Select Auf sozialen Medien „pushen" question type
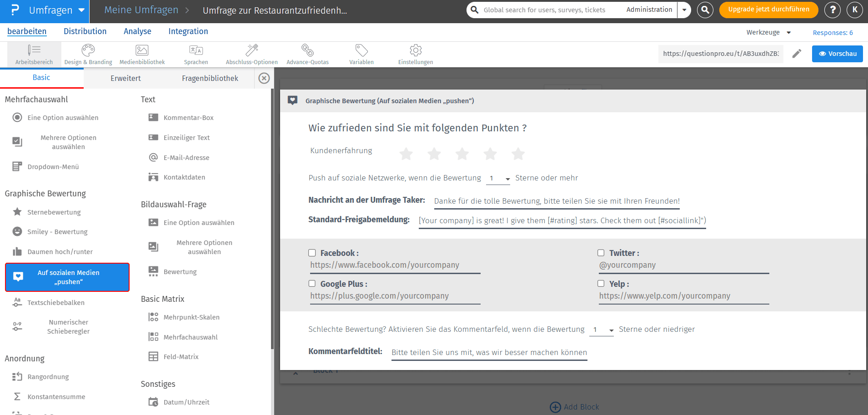This screenshot has height=415, width=868. pos(67,277)
